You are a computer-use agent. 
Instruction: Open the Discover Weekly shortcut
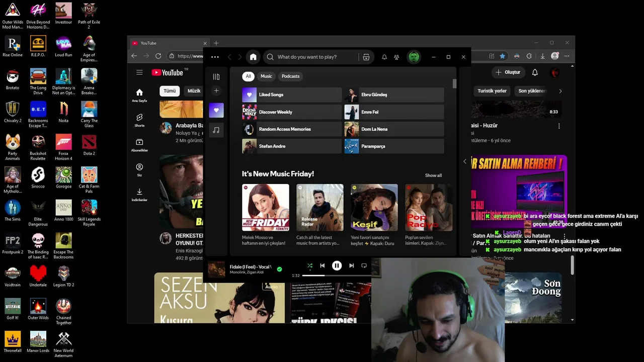coord(292,112)
